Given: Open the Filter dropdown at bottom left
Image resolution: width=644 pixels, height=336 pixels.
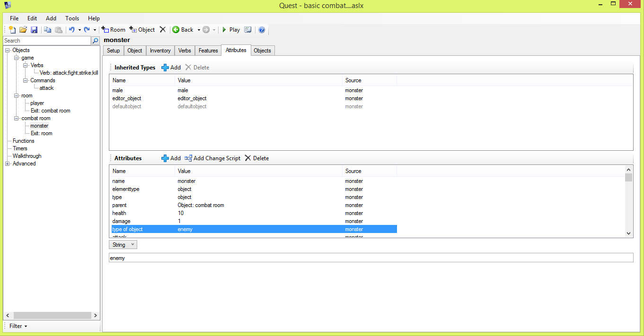Looking at the screenshot, I should [x=18, y=326].
